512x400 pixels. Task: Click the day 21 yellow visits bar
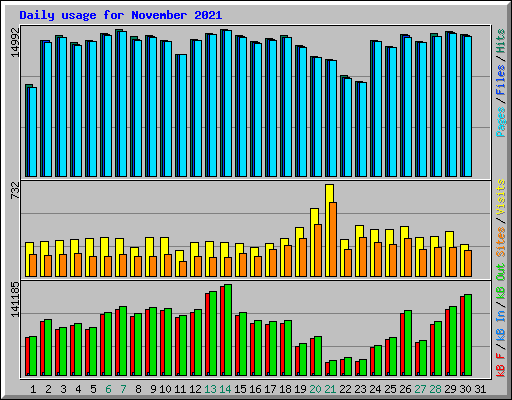pyautogui.click(x=329, y=230)
